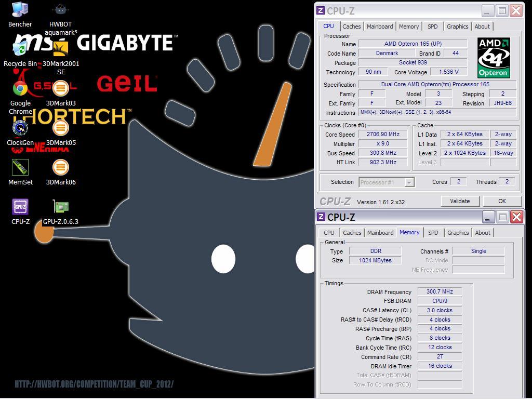Viewport: 532px width, 399px height.
Task: Click processor name AMD Opteron 165 (UP)
Action: coord(413,44)
